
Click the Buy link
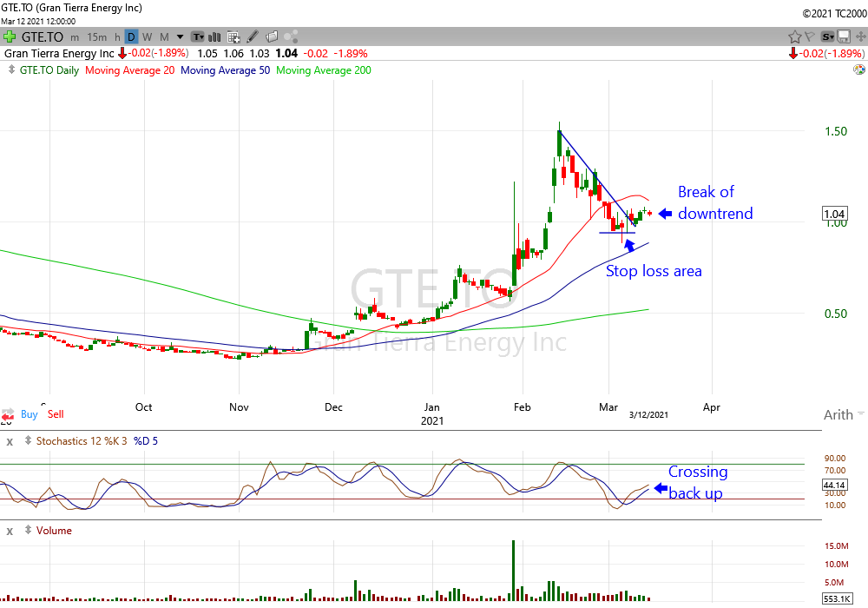coord(30,414)
